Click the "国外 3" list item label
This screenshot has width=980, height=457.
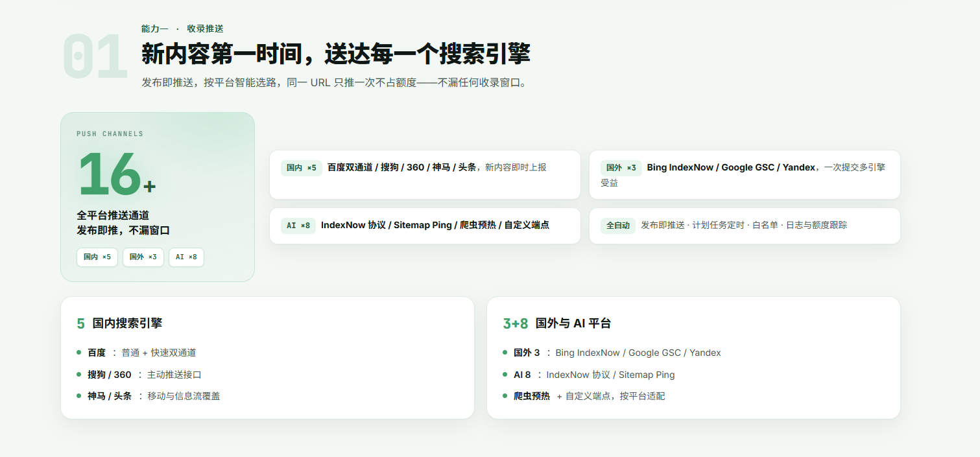pyautogui.click(x=527, y=353)
